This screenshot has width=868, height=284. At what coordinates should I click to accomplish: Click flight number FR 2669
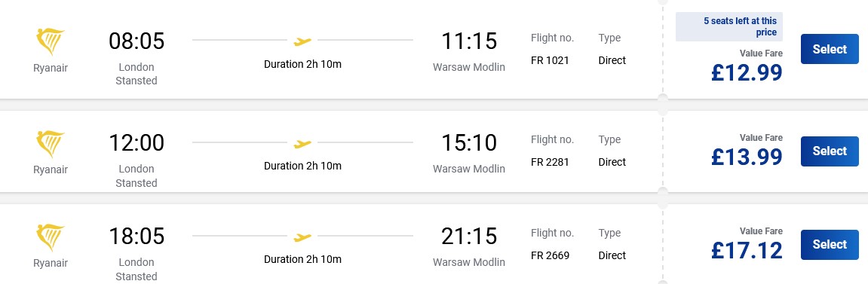point(550,256)
